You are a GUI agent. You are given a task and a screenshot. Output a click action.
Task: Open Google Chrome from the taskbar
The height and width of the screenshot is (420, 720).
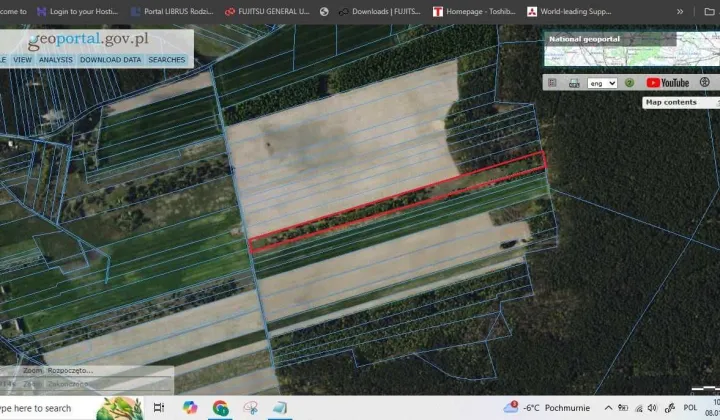220,408
